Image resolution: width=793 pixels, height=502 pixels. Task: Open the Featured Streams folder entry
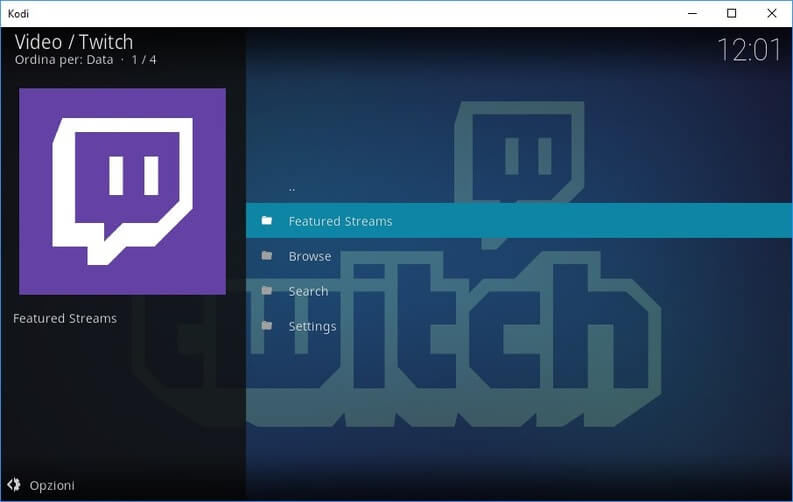click(x=519, y=221)
